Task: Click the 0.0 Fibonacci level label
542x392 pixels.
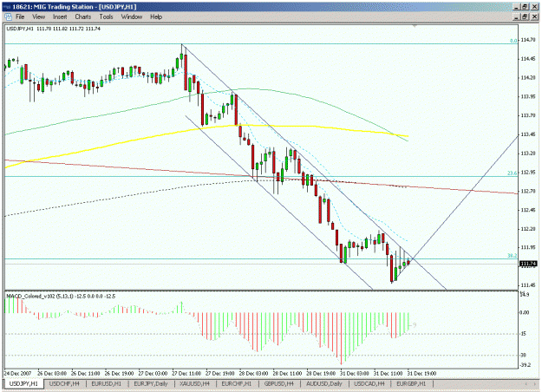Action: click(513, 41)
